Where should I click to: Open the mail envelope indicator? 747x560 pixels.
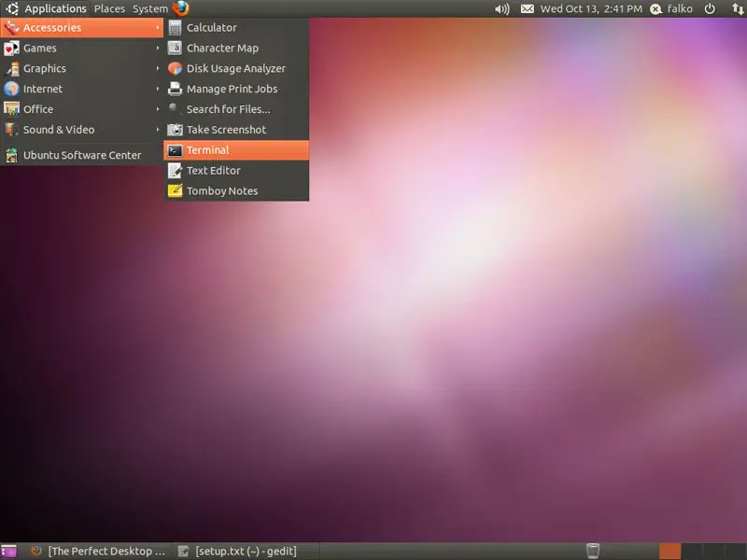[527, 9]
